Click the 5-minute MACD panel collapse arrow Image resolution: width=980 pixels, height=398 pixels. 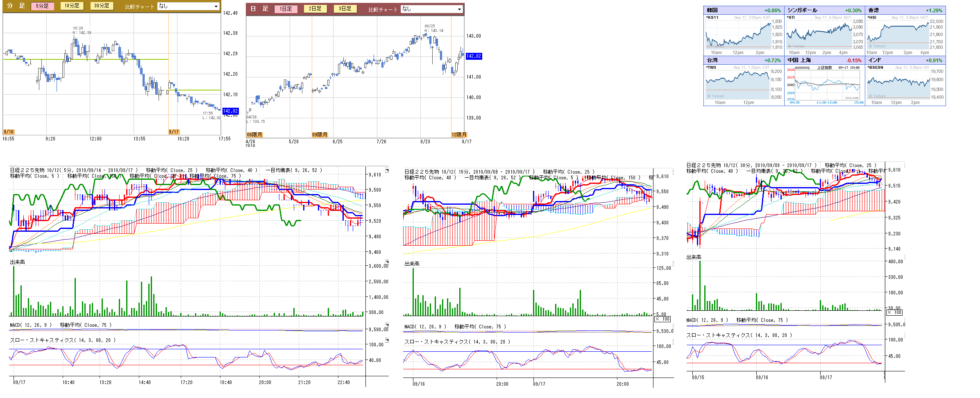click(x=387, y=325)
